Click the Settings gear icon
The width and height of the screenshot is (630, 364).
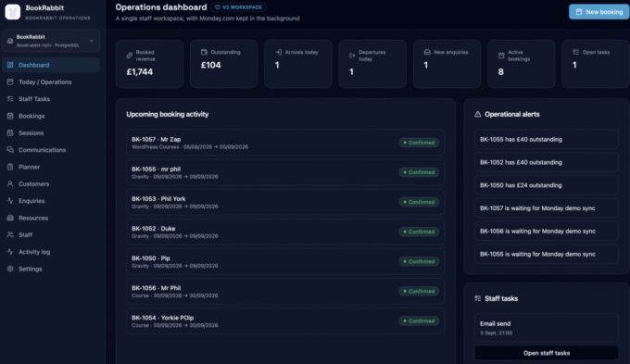(10, 269)
